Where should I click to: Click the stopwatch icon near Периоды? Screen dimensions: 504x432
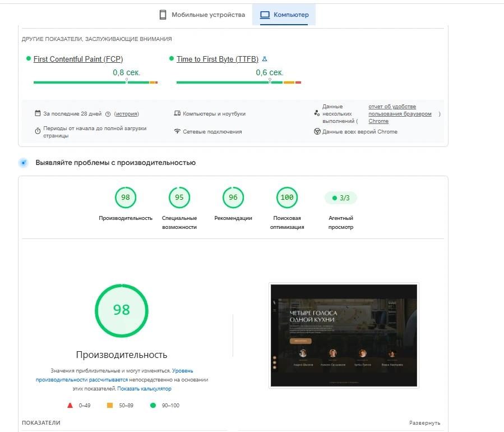coord(38,131)
